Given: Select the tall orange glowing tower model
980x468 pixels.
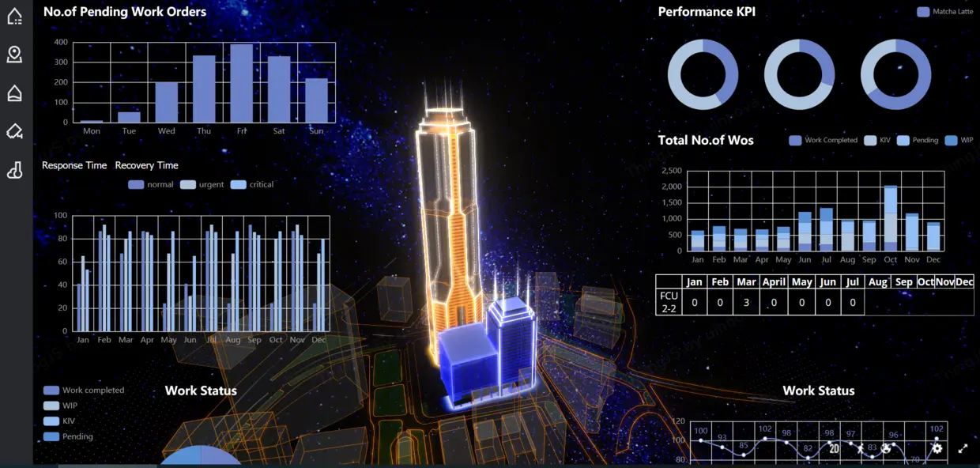Looking at the screenshot, I should tap(449, 221).
